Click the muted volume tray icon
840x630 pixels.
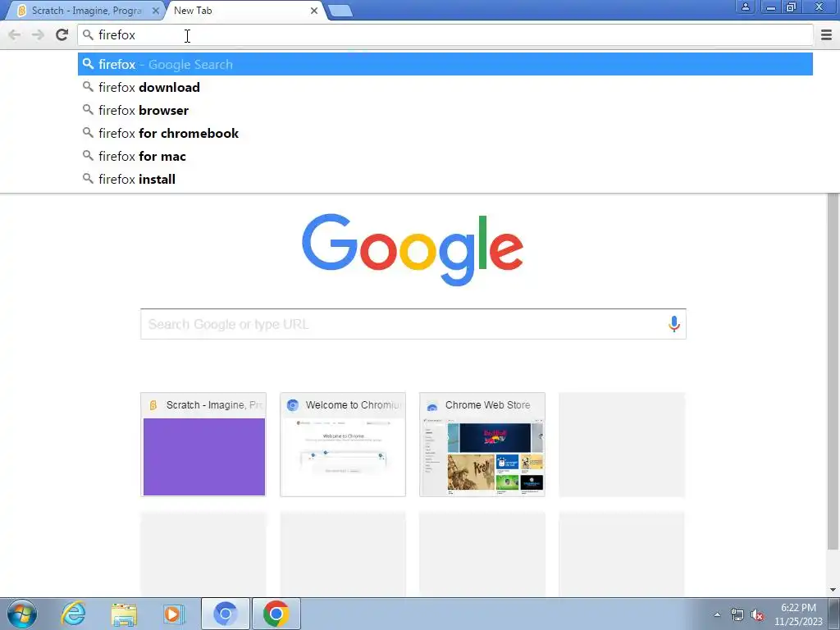pos(757,614)
